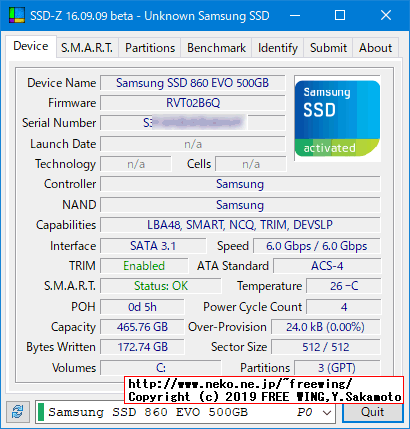410x429 pixels.
Task: Click the Capacity 465.76 GB value
Action: click(142, 327)
